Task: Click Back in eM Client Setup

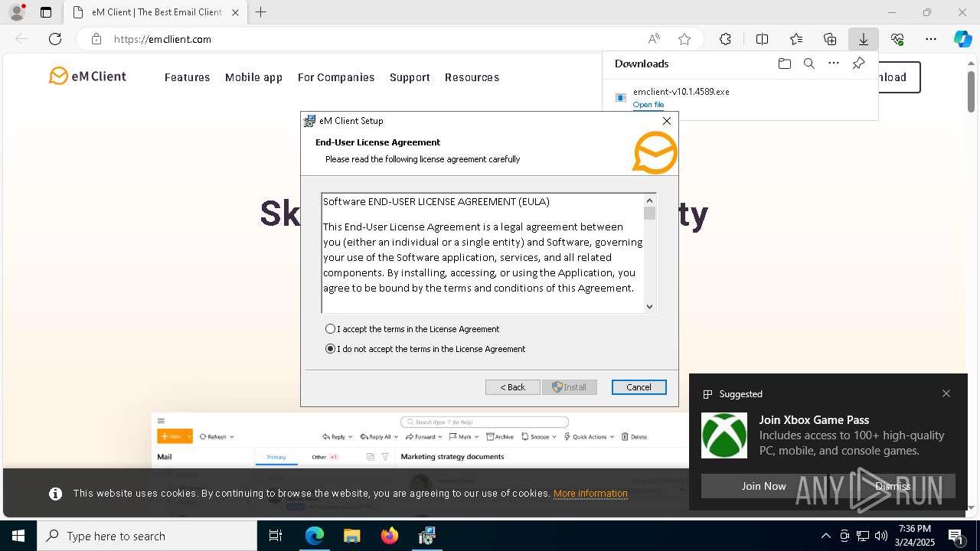Action: point(513,387)
